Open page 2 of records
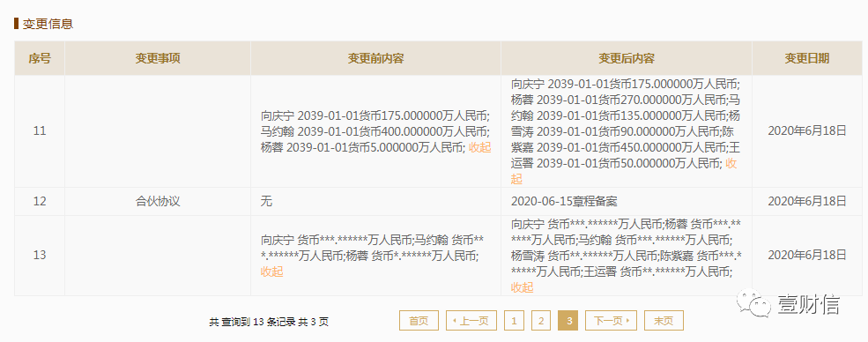This screenshot has width=868, height=342. 541,321
